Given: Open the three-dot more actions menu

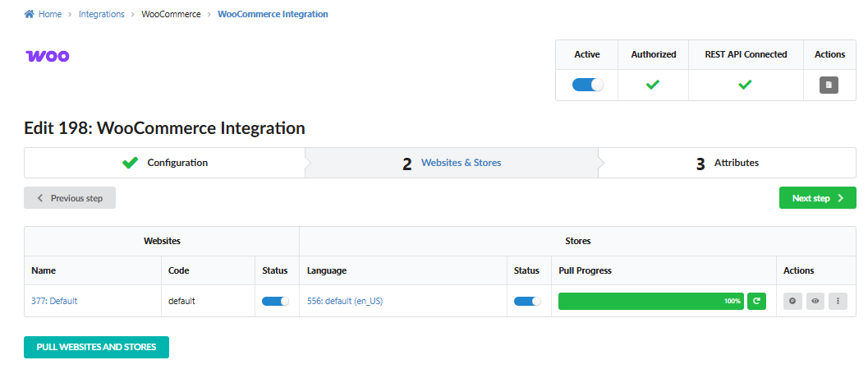Looking at the screenshot, I should click(x=838, y=301).
